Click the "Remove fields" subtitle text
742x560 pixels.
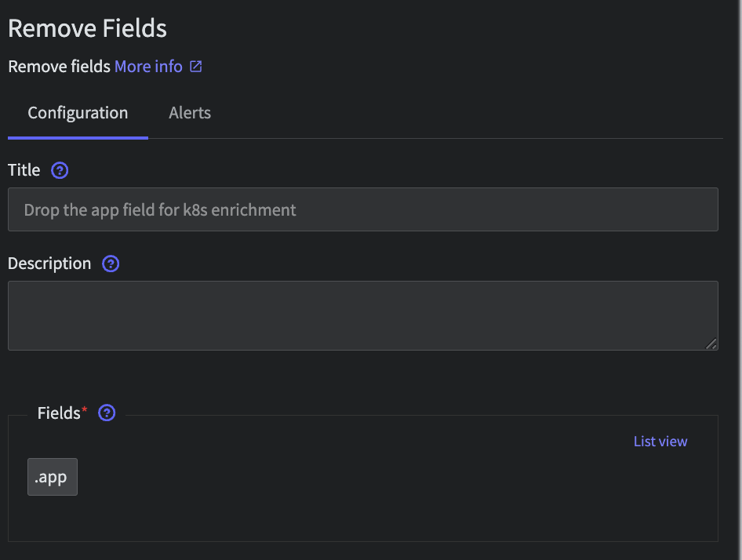[x=59, y=66]
